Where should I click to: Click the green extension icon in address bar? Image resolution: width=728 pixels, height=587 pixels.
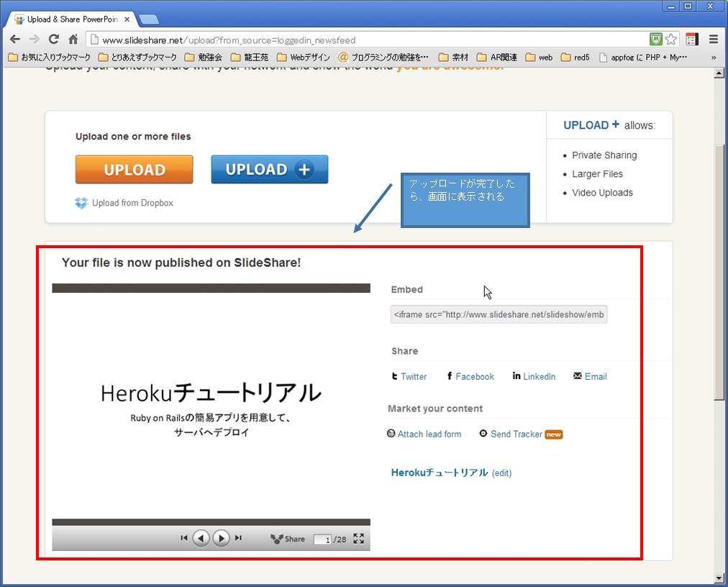[655, 40]
